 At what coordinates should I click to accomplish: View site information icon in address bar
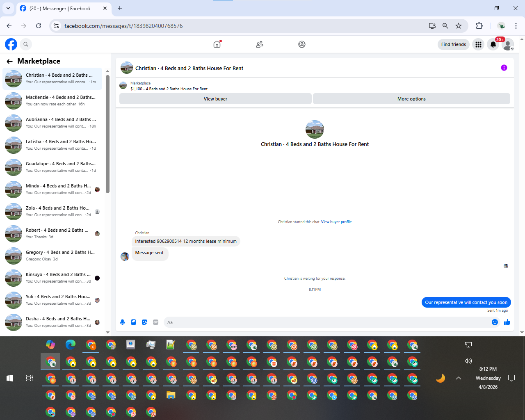(57, 26)
